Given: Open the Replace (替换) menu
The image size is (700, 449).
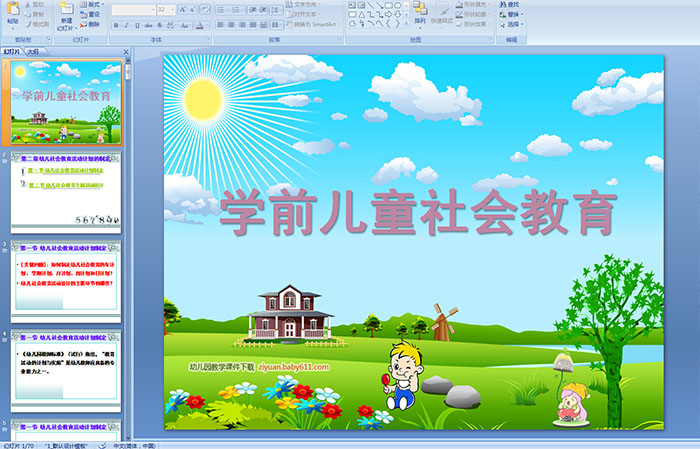Looking at the screenshot, I should pyautogui.click(x=512, y=14).
